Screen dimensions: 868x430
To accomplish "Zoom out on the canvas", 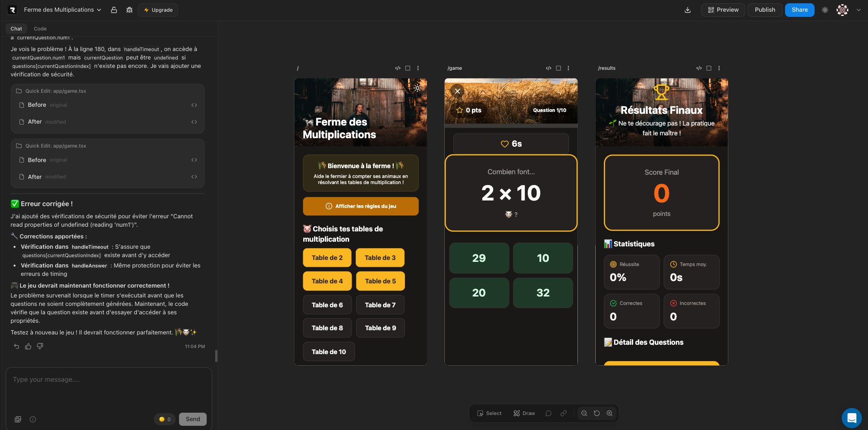I will [584, 413].
